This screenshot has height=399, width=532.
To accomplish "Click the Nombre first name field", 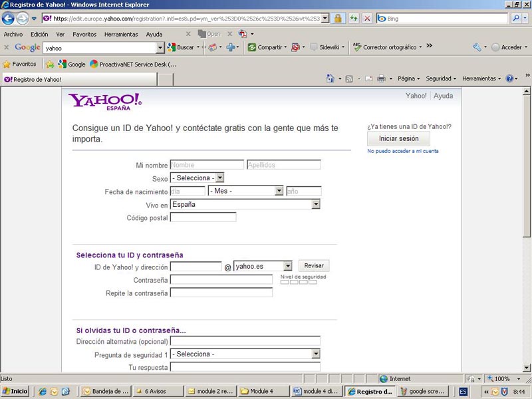I will 207,165.
